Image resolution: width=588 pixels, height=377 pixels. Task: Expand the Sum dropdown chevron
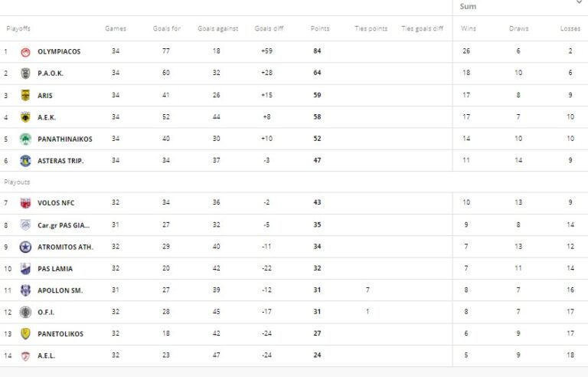[579, 3]
